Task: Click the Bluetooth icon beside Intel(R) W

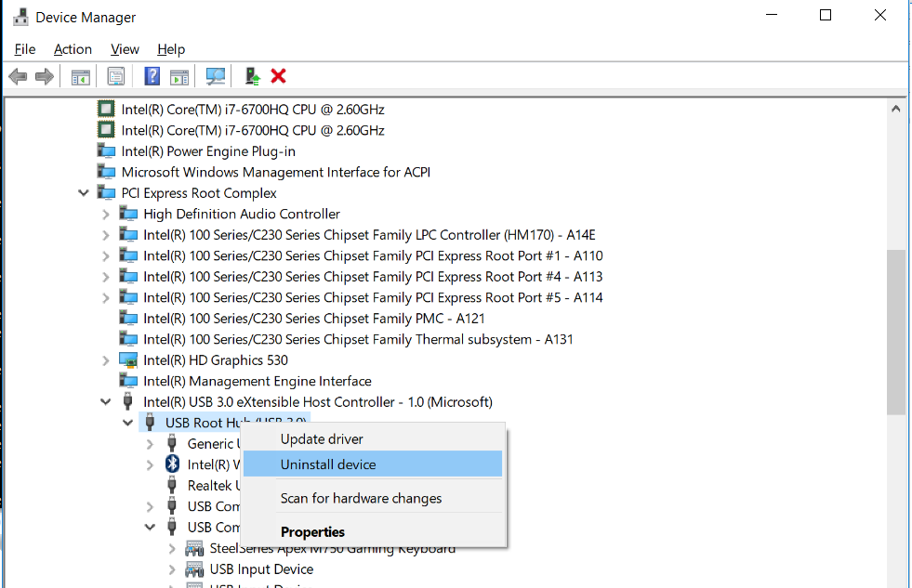Action: click(172, 464)
